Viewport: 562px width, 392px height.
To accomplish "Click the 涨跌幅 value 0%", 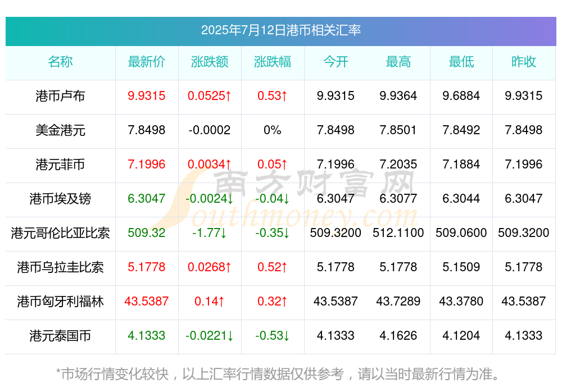I will pyautogui.click(x=273, y=130).
